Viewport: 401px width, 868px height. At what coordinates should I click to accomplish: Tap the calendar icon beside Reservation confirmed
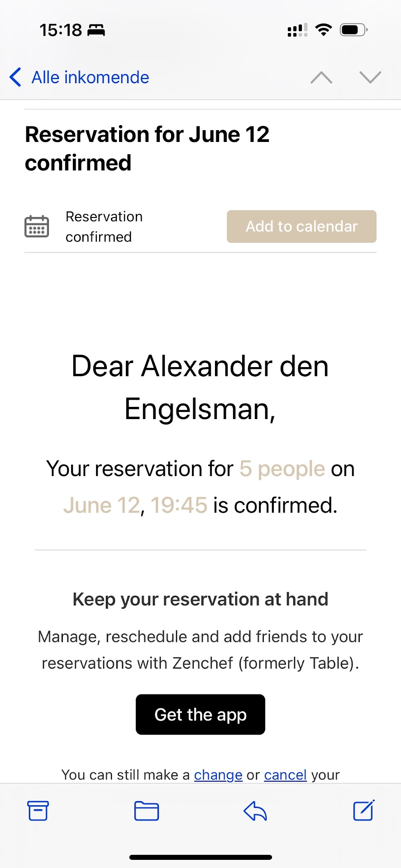(x=37, y=226)
